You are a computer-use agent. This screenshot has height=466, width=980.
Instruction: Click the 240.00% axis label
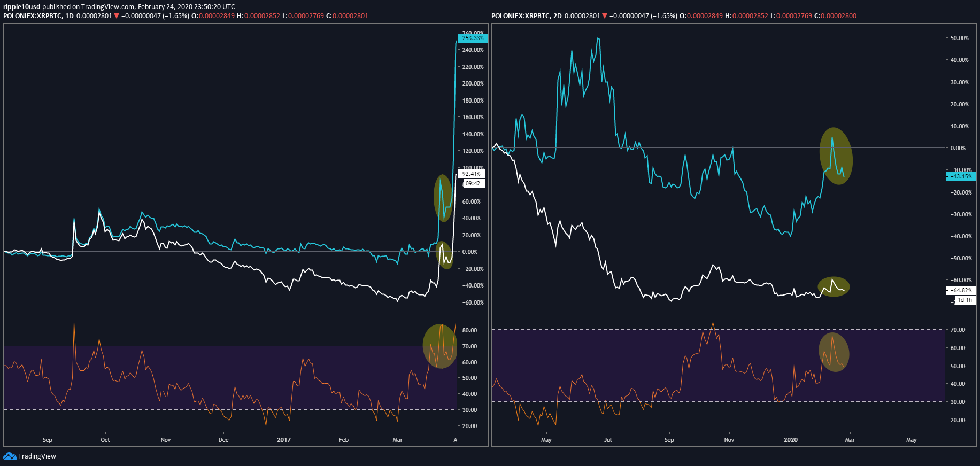coord(473,50)
